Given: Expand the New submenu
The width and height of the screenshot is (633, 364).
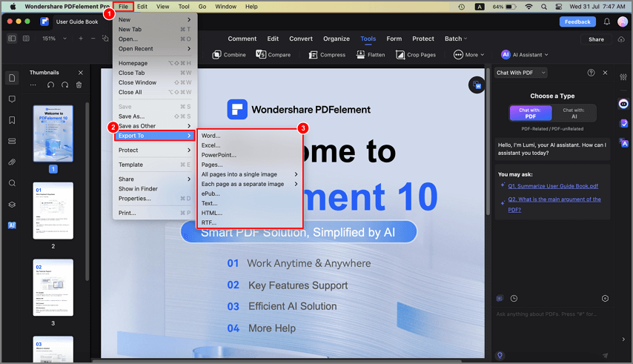Looking at the screenshot, I should coord(155,19).
